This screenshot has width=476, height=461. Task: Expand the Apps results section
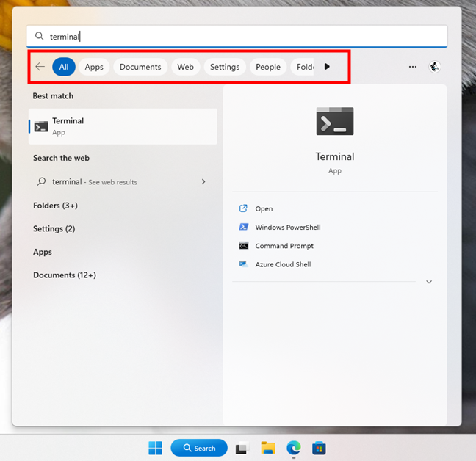[x=43, y=252]
